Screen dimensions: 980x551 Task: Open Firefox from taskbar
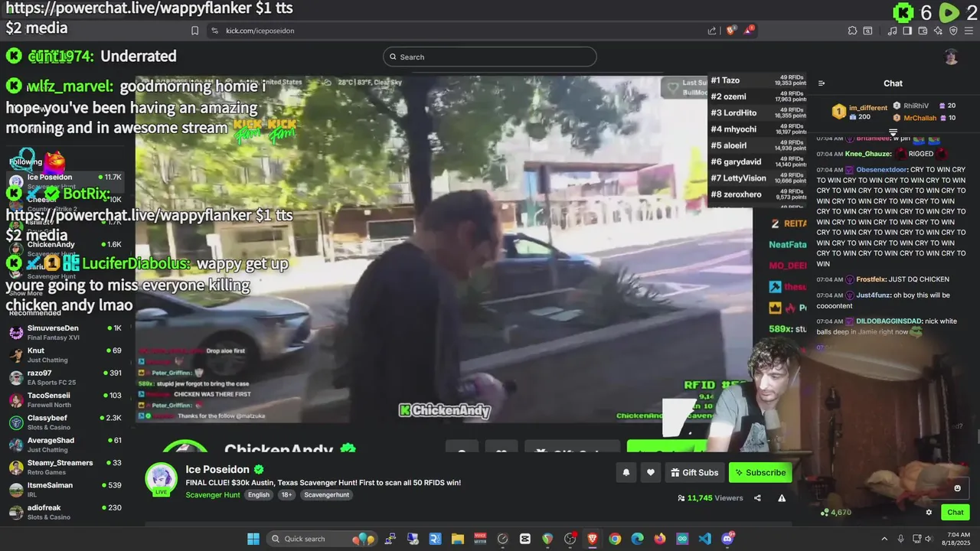(660, 539)
